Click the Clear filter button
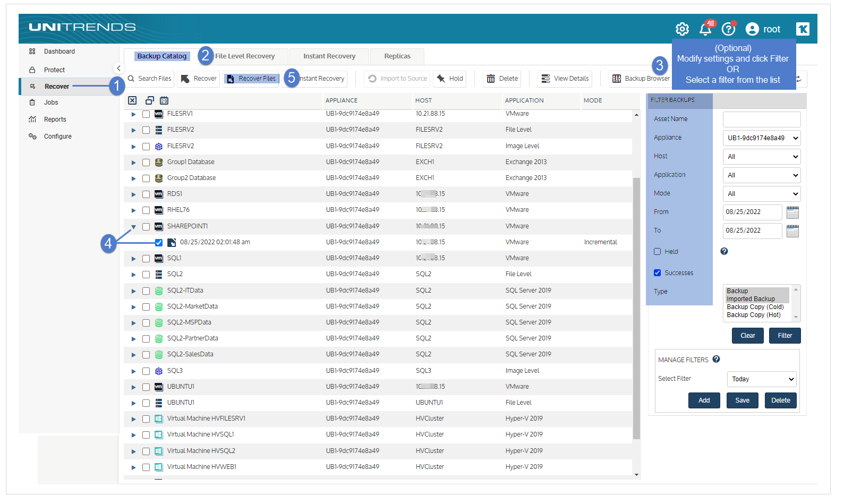844x504 pixels. [x=748, y=336]
